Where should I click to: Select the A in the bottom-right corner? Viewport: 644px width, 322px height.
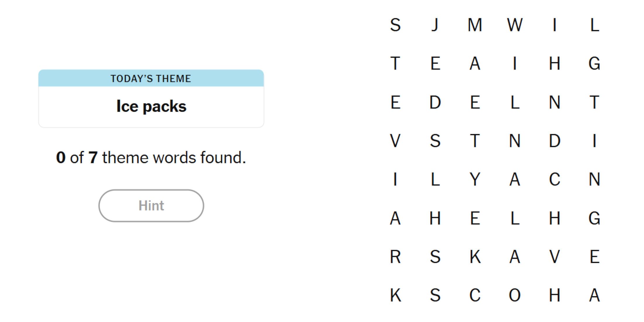[594, 295]
